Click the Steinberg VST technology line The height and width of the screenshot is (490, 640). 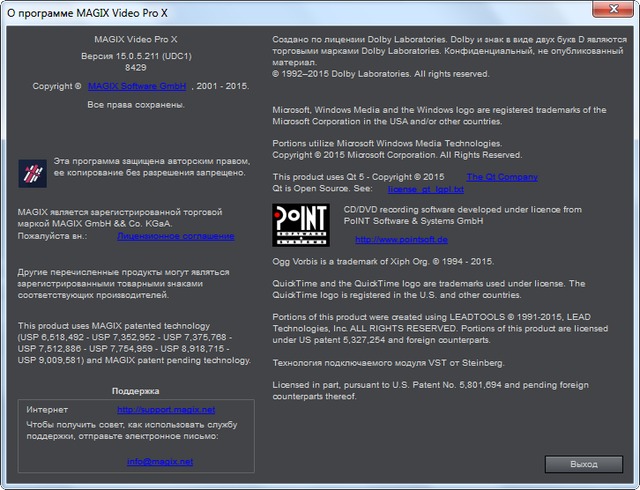coord(388,363)
